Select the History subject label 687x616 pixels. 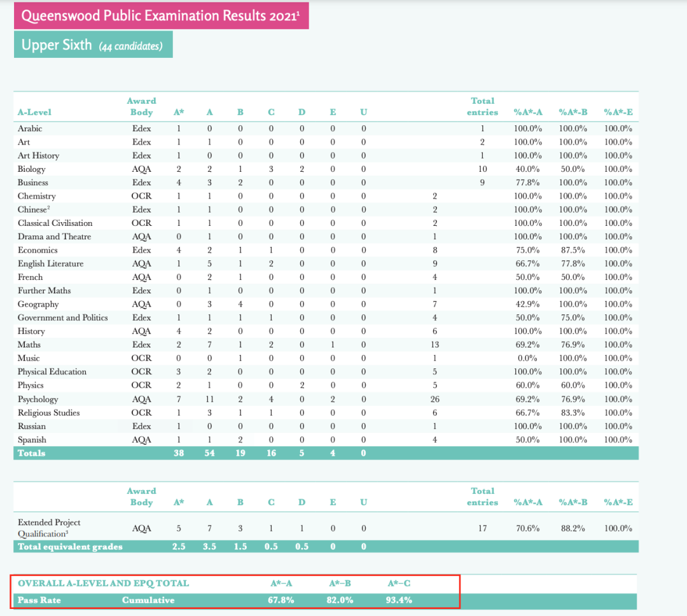coord(31,332)
